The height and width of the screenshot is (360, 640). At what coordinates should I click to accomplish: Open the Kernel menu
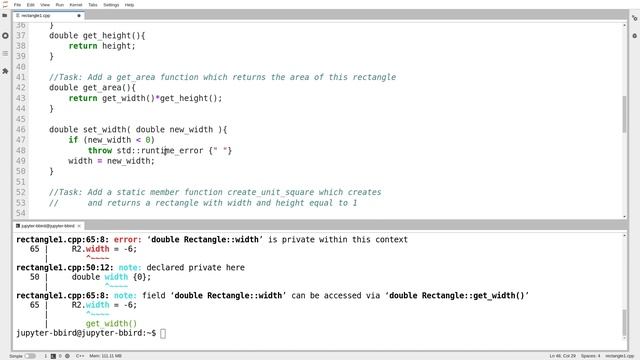76,5
